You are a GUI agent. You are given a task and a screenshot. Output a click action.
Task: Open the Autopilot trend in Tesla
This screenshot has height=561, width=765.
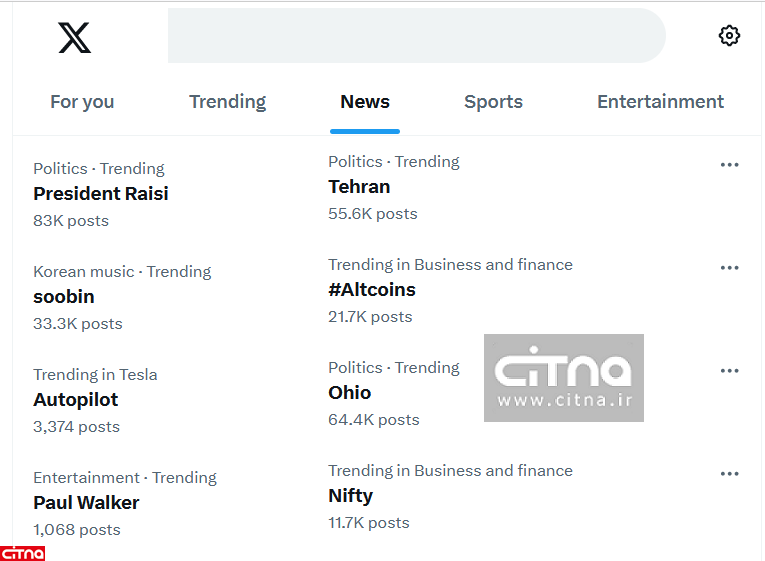pos(76,400)
